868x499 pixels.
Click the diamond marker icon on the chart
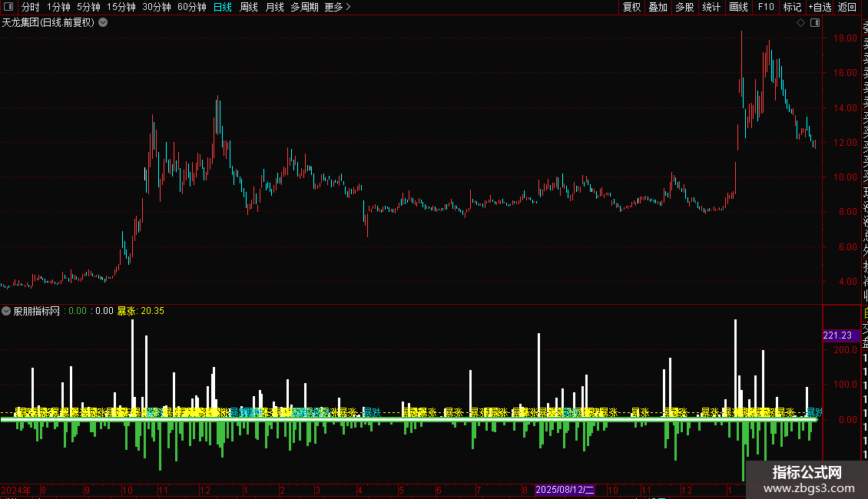[x=800, y=23]
